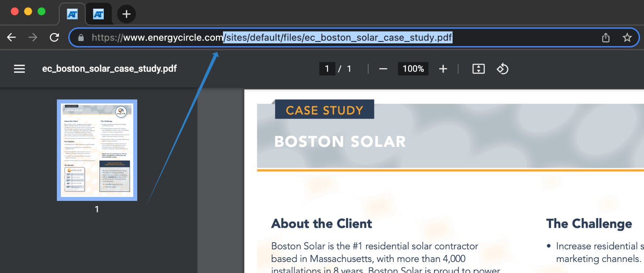The width and height of the screenshot is (644, 273).
Task: Click the total page count 1
Action: (349, 69)
